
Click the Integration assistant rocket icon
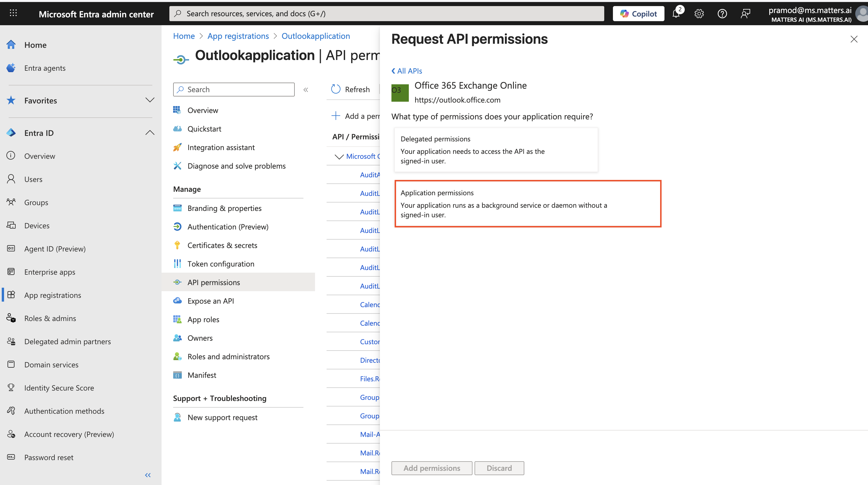pyautogui.click(x=177, y=147)
